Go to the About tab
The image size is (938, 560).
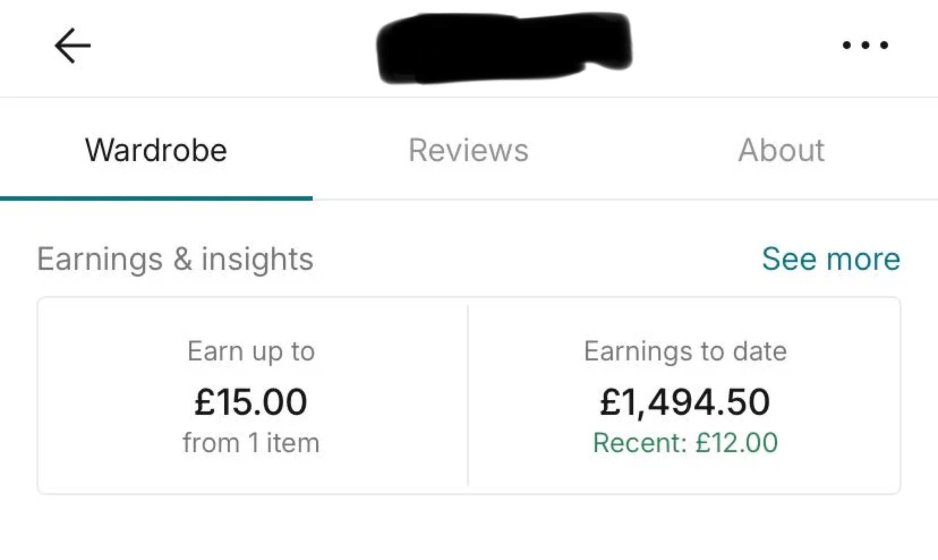tap(781, 150)
